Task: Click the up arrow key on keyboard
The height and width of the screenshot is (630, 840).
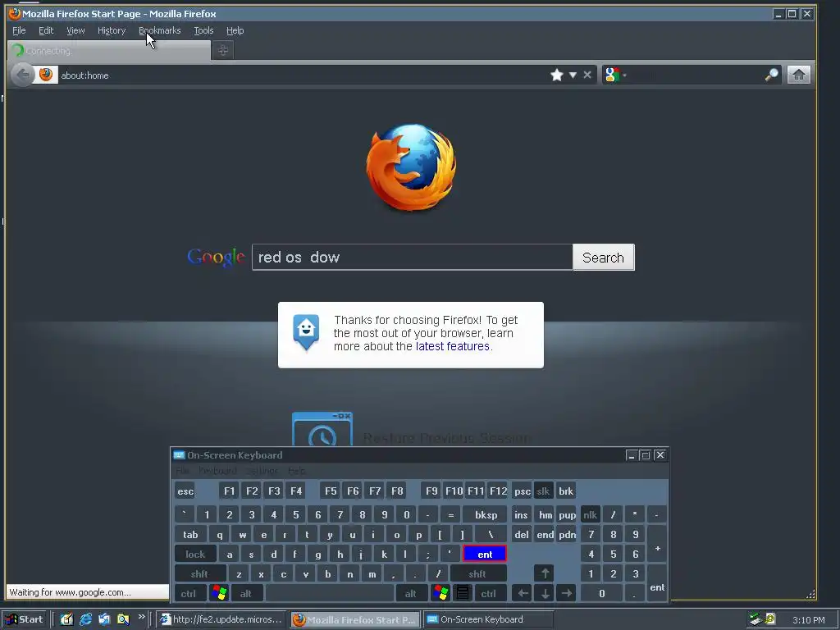Action: tap(545, 573)
